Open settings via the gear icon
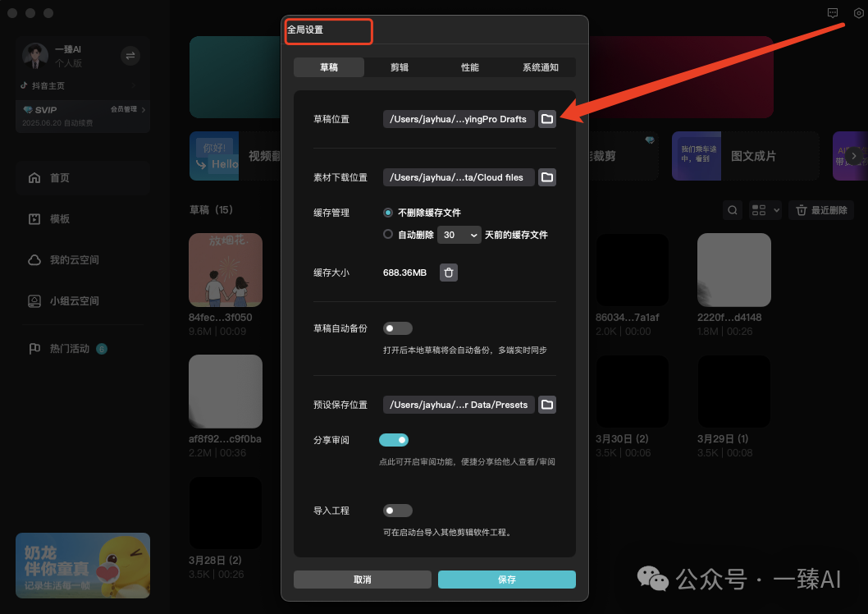 (858, 13)
